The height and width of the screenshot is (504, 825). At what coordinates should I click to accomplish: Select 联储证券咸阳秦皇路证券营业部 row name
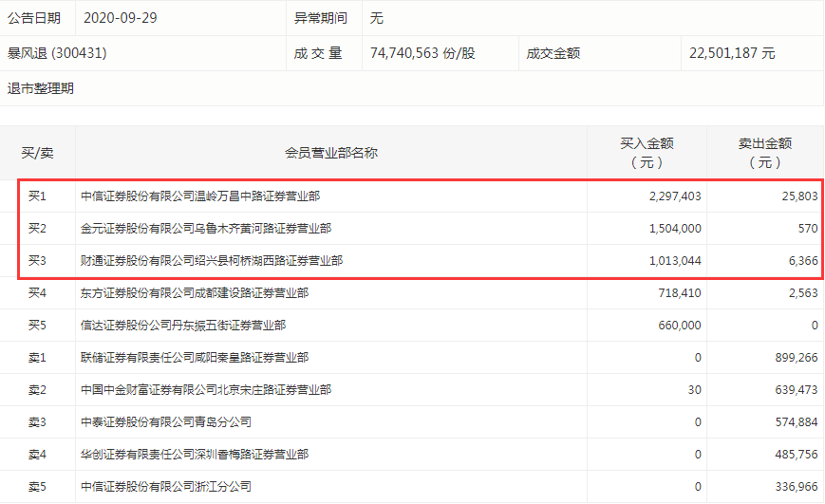[195, 358]
